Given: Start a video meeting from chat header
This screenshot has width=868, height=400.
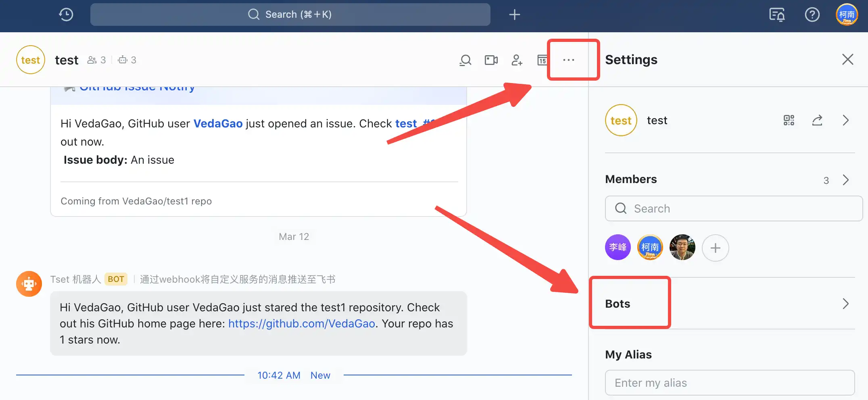Looking at the screenshot, I should (491, 60).
